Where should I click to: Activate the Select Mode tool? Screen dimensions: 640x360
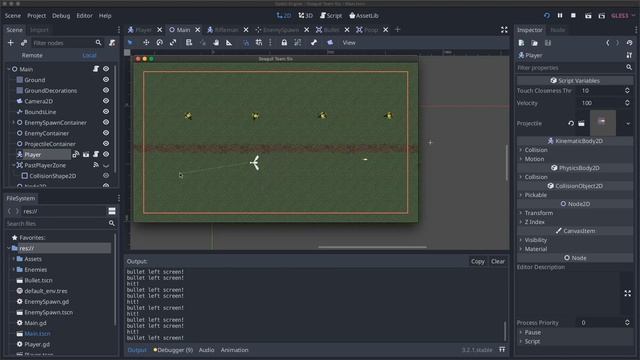[x=130, y=42]
